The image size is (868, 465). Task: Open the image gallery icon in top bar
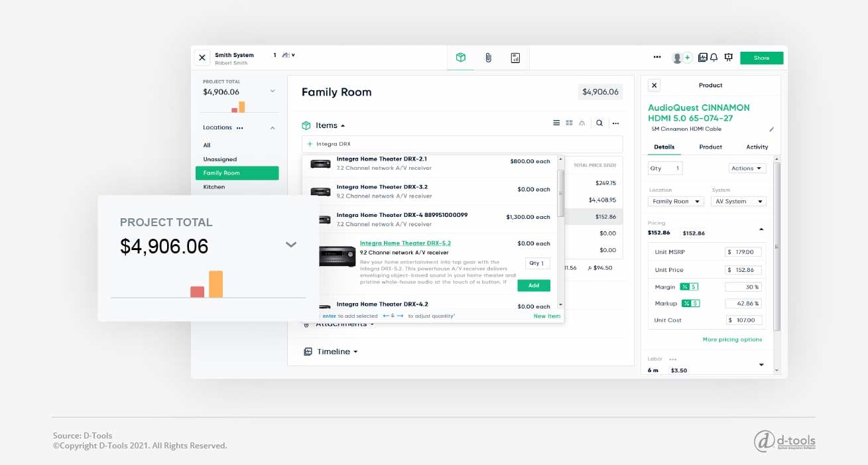(703, 58)
